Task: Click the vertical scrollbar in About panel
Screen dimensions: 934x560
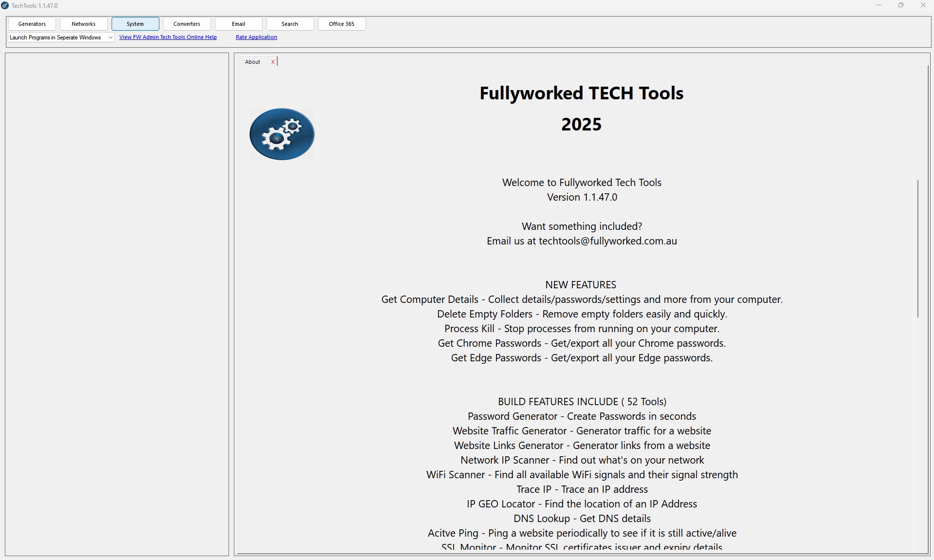Action: pos(918,248)
